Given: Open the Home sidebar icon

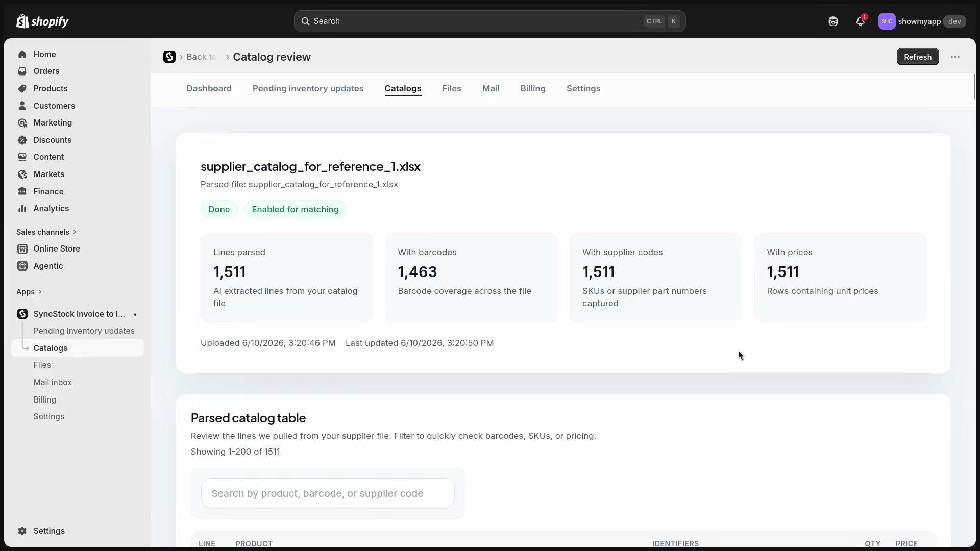Looking at the screenshot, I should click(x=22, y=54).
